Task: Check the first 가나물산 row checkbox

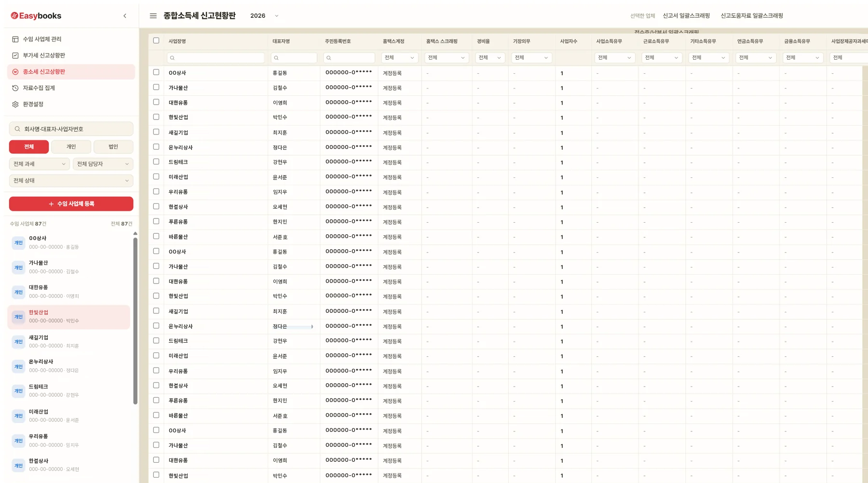Action: click(156, 87)
